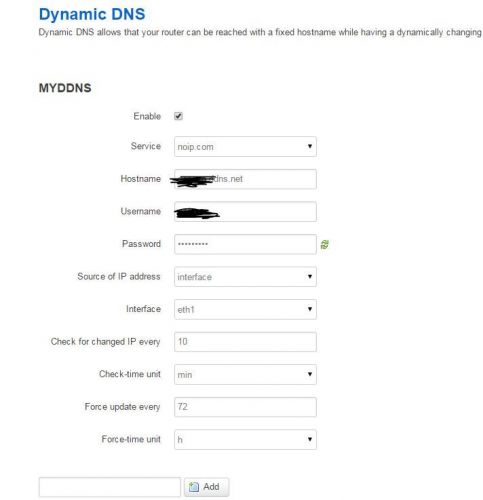The width and height of the screenshot is (483, 500).
Task: Open the Source of IP address dropdown
Action: point(245,276)
